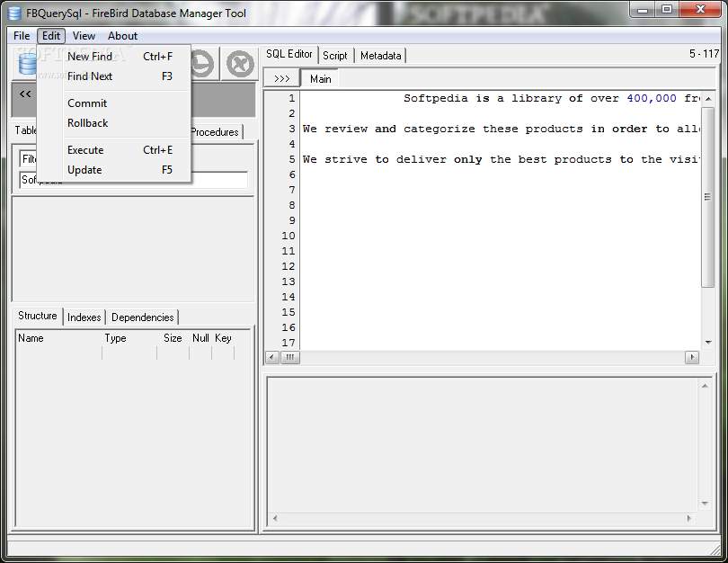Click the database icon in the toolbar
This screenshot has height=563, width=728.
tap(27, 64)
